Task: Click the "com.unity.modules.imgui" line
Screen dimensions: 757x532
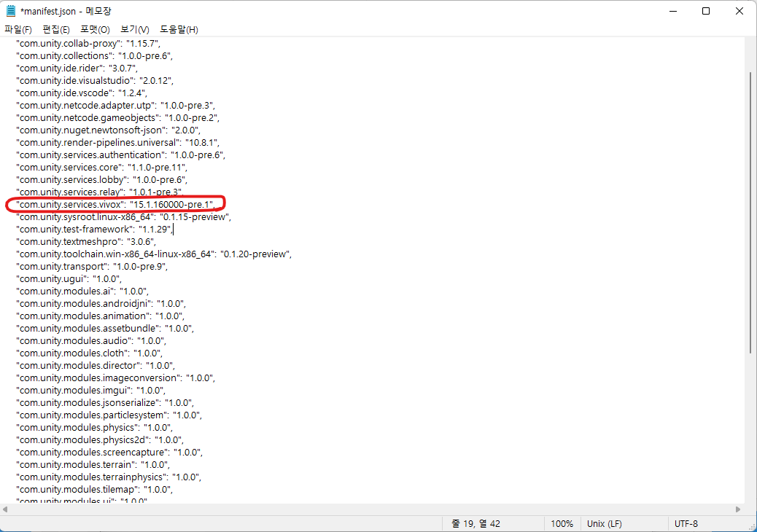Action: pos(90,390)
